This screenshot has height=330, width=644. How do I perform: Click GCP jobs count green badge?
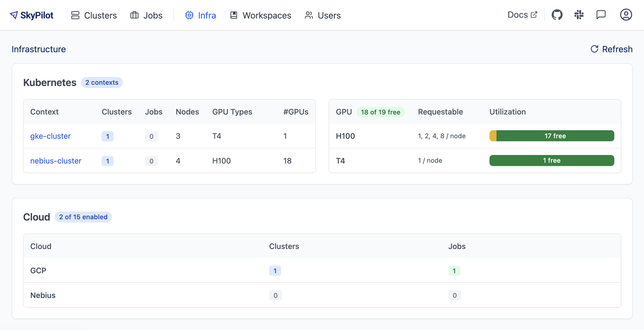454,271
